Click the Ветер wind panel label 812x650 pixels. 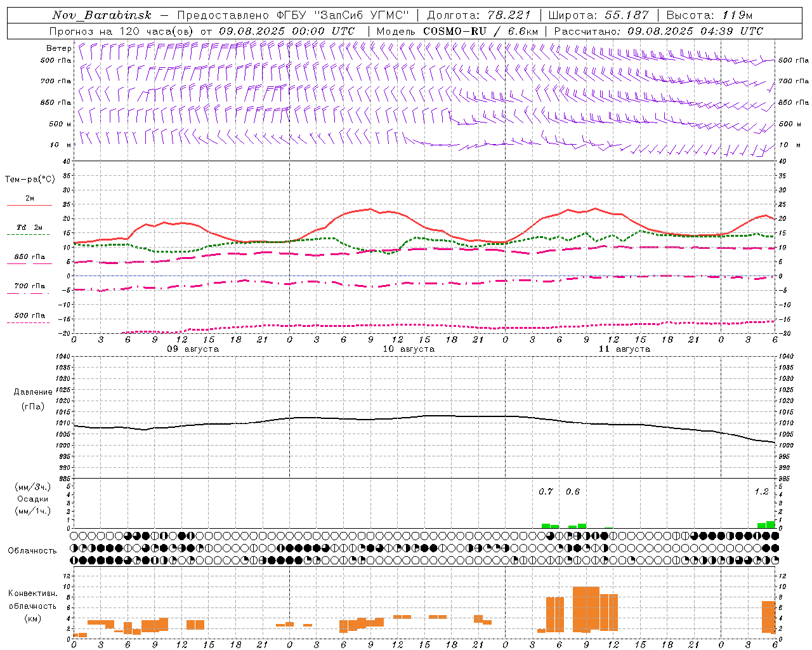58,48
